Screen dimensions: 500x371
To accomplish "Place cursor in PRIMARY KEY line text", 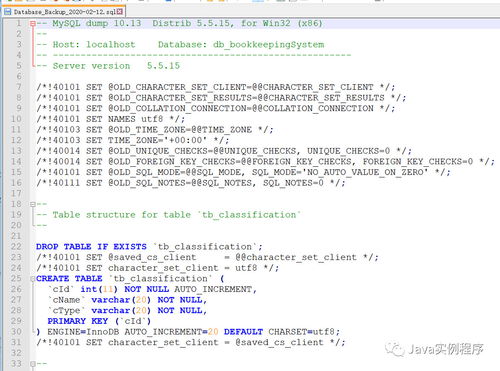I will point(99,321).
